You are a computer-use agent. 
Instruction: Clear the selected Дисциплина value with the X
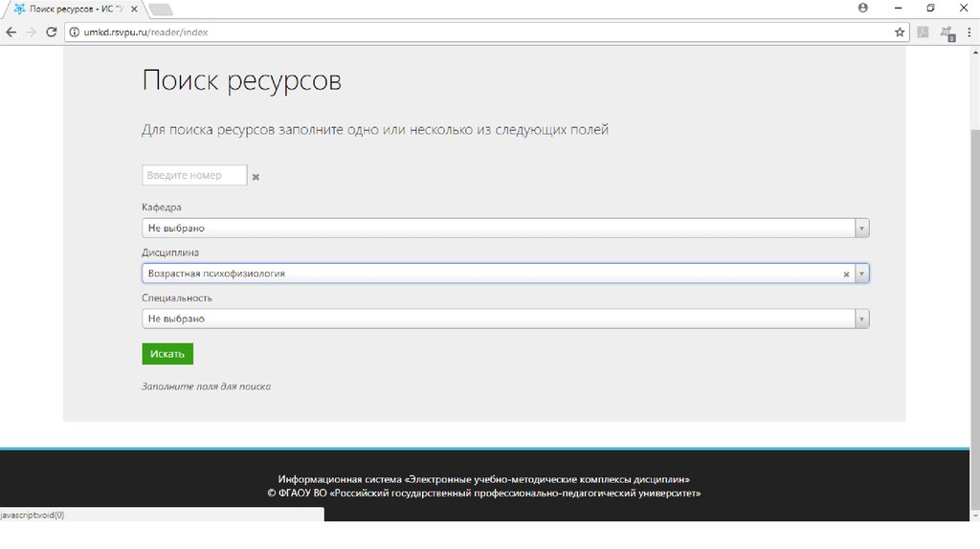(846, 274)
